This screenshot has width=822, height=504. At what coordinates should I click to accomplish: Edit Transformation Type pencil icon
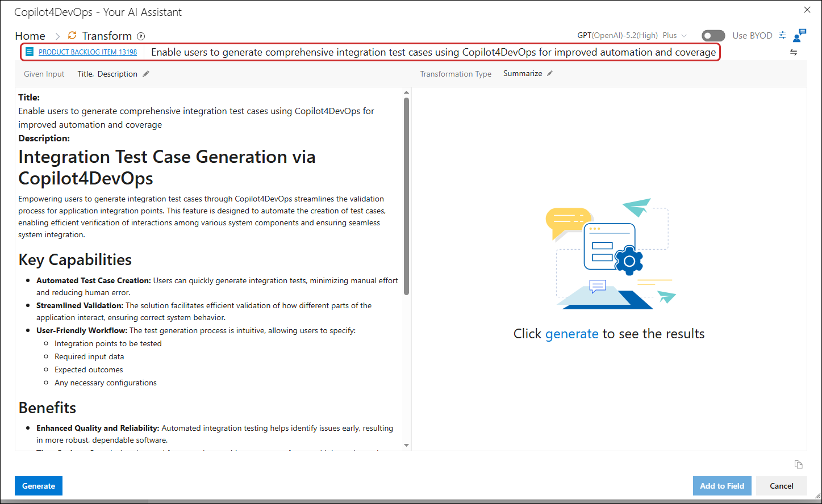(550, 73)
